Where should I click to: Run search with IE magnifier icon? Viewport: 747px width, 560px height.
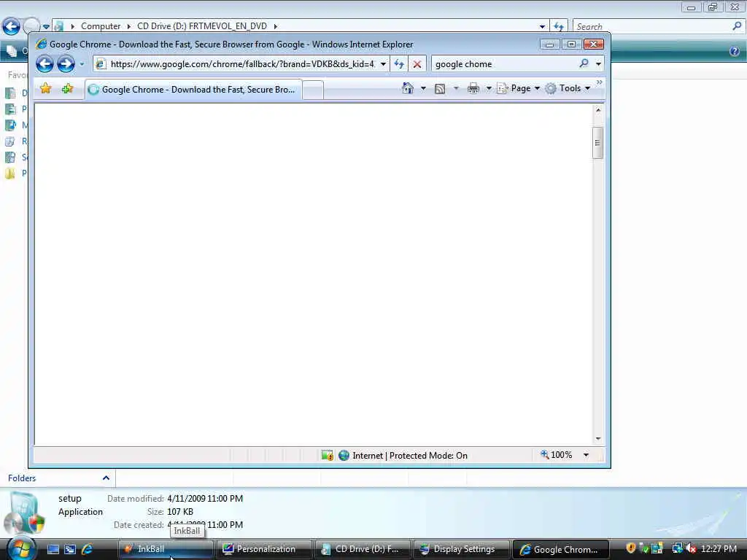584,63
